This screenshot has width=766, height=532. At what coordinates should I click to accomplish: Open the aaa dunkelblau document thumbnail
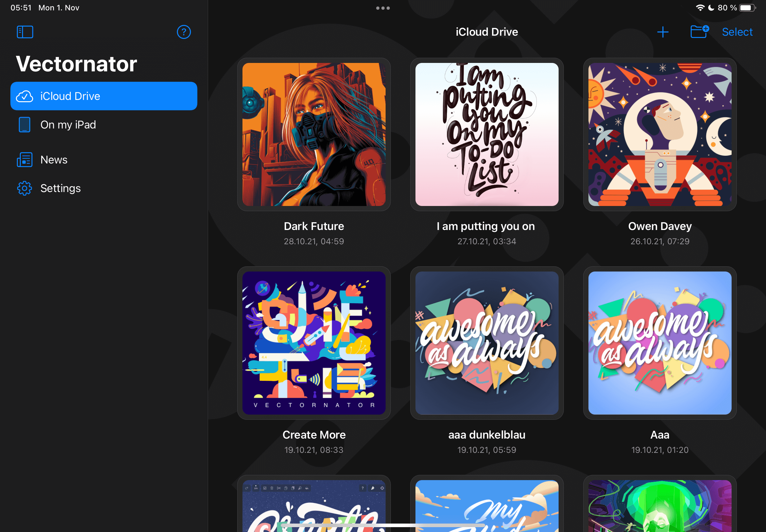487,343
